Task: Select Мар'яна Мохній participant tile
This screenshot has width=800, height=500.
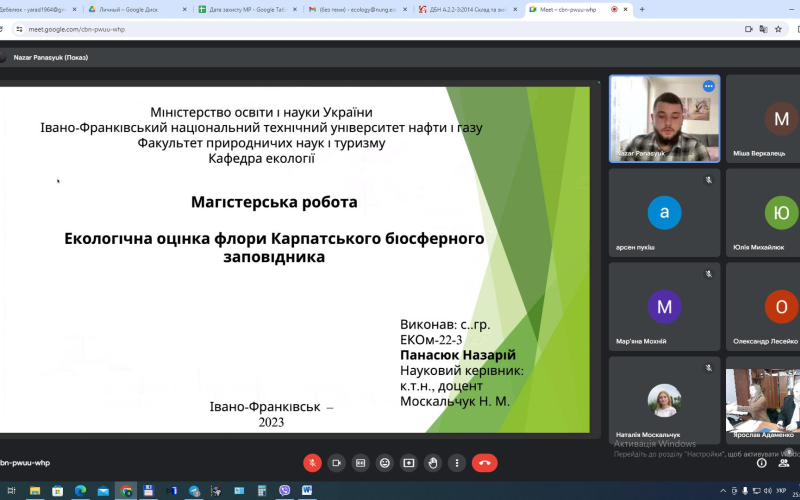Action: 664,307
